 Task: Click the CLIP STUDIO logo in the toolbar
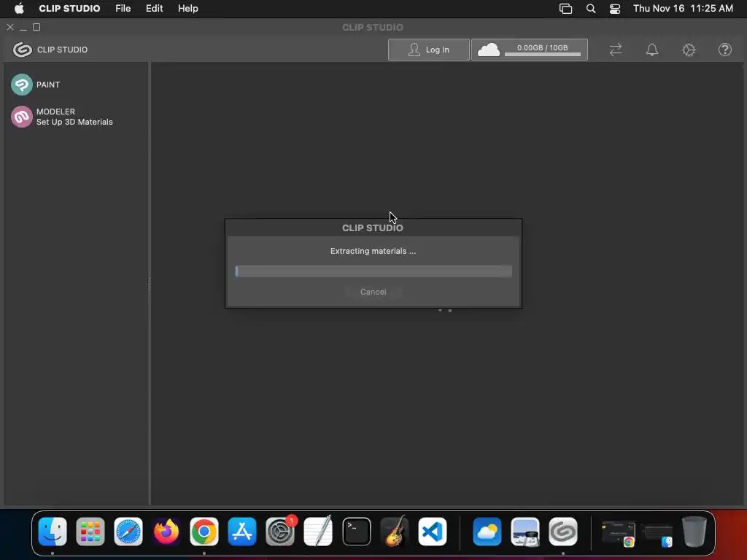23,50
